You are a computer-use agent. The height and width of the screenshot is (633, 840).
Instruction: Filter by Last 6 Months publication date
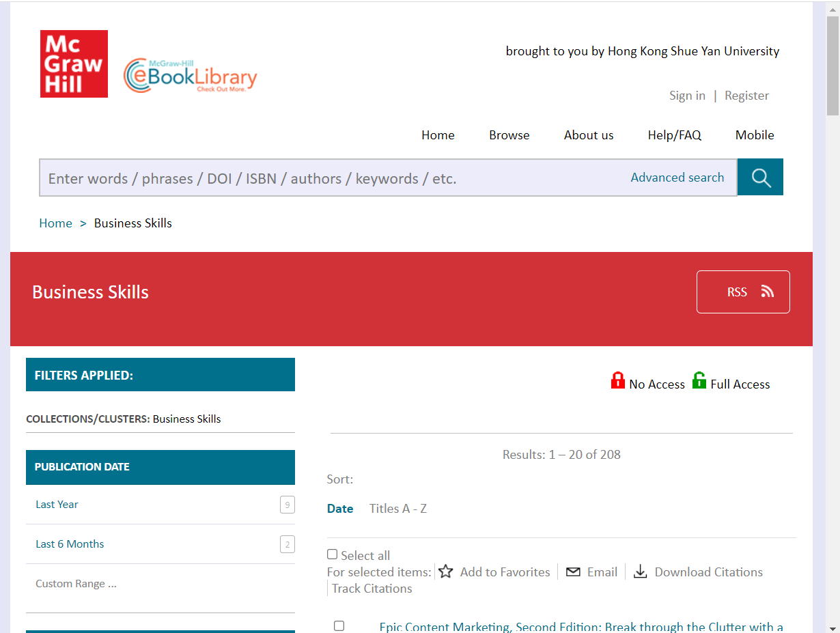click(x=70, y=544)
